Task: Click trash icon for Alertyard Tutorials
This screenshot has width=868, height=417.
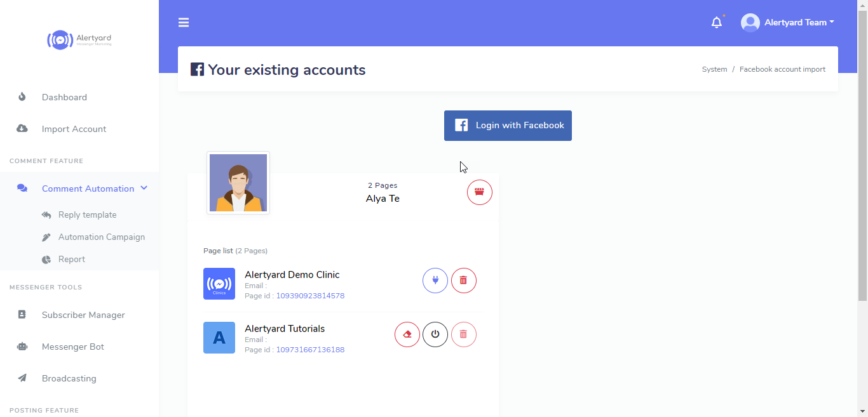Action: pos(464,334)
